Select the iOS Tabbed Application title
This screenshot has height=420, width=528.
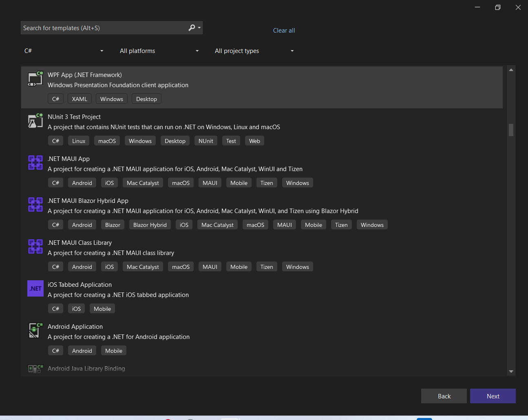(80, 285)
